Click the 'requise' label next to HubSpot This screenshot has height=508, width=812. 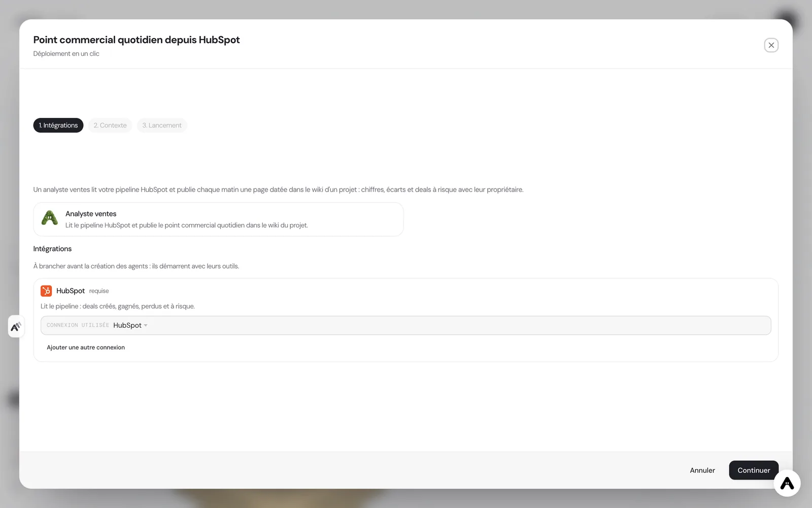[x=99, y=291]
